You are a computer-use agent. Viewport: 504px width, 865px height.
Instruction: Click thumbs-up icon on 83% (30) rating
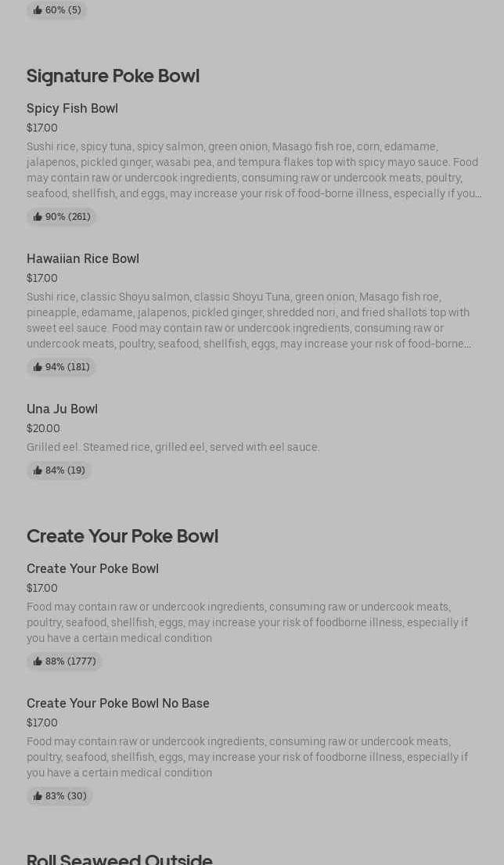38,796
